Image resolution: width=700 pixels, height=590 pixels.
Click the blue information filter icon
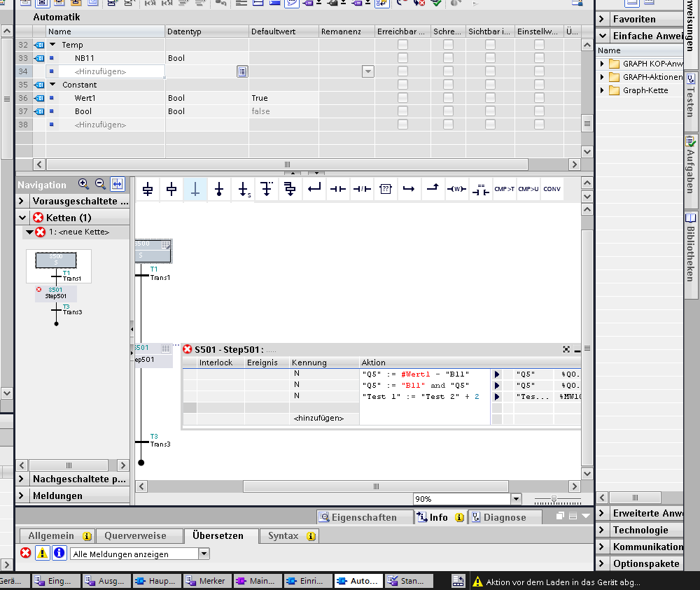click(59, 554)
